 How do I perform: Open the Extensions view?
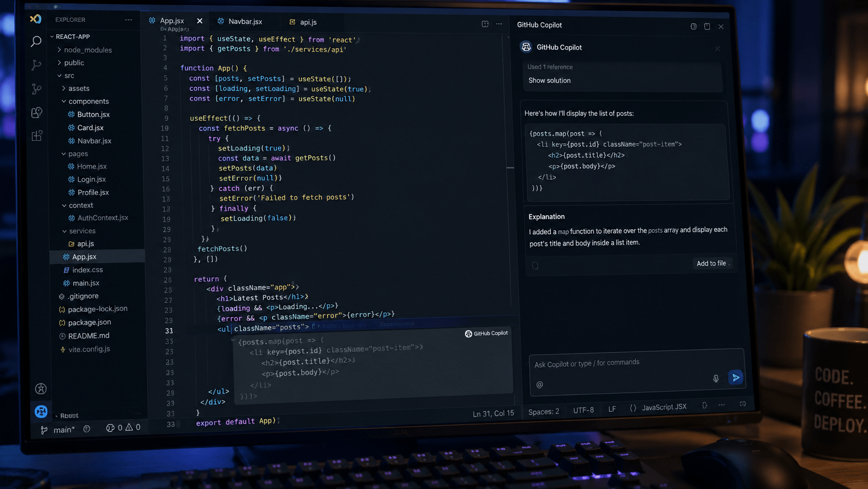tap(37, 136)
